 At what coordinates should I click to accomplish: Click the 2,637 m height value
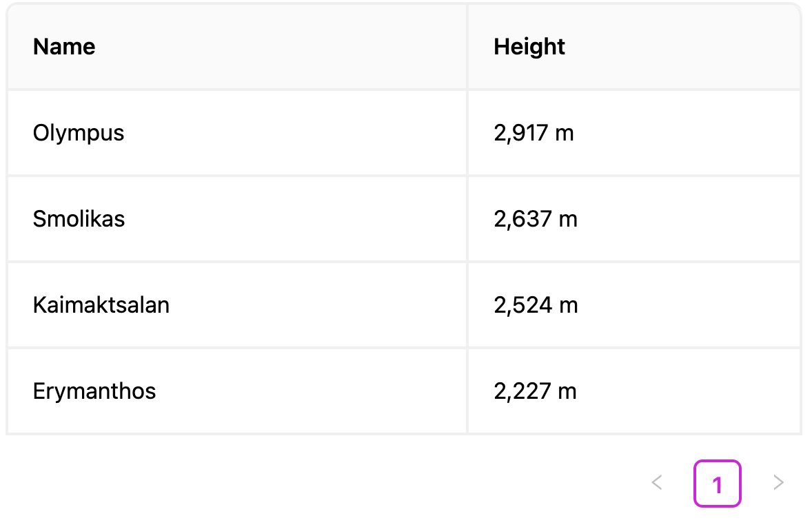pos(535,219)
